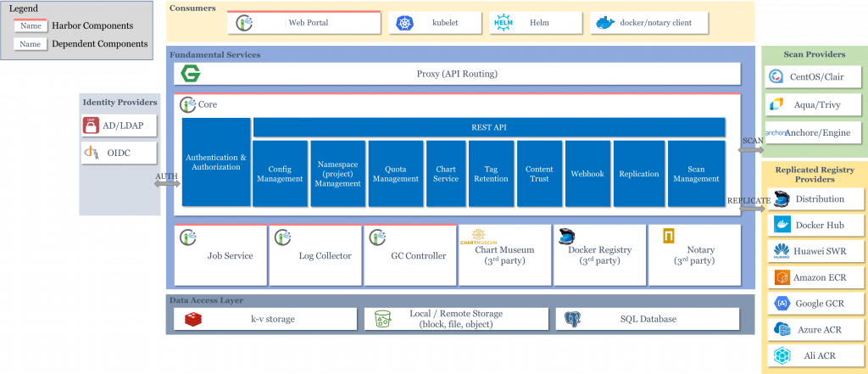Image resolution: width=868 pixels, height=374 pixels.
Task: Click the CentOS/Clair icon
Action: tap(777, 76)
